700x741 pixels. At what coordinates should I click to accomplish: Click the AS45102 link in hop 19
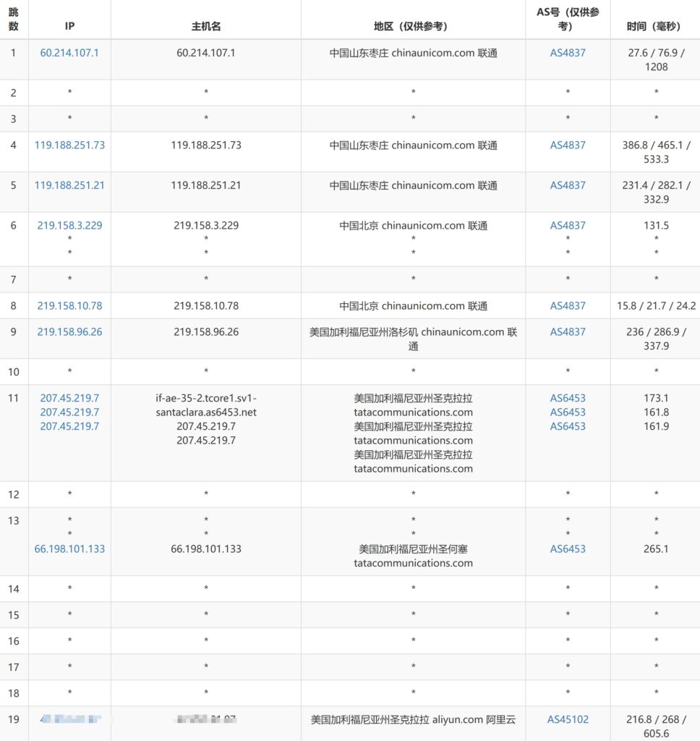[568, 719]
